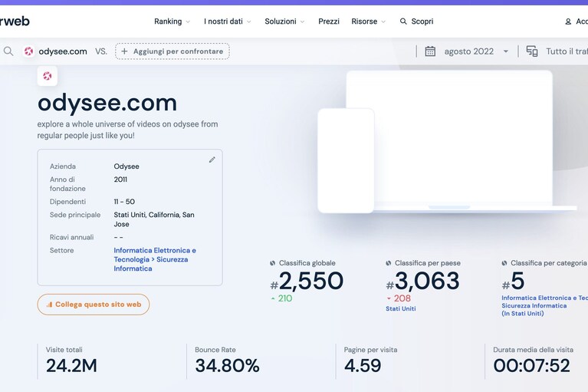Click Aggiungi per confrontare button
This screenshot has height=392, width=588.
[x=172, y=51]
